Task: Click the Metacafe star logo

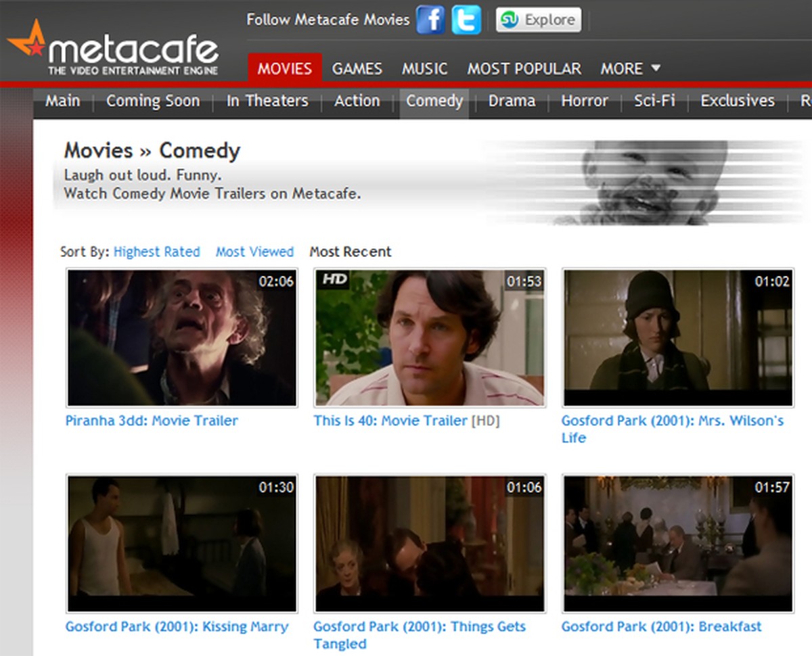Action: pyautogui.click(x=27, y=41)
